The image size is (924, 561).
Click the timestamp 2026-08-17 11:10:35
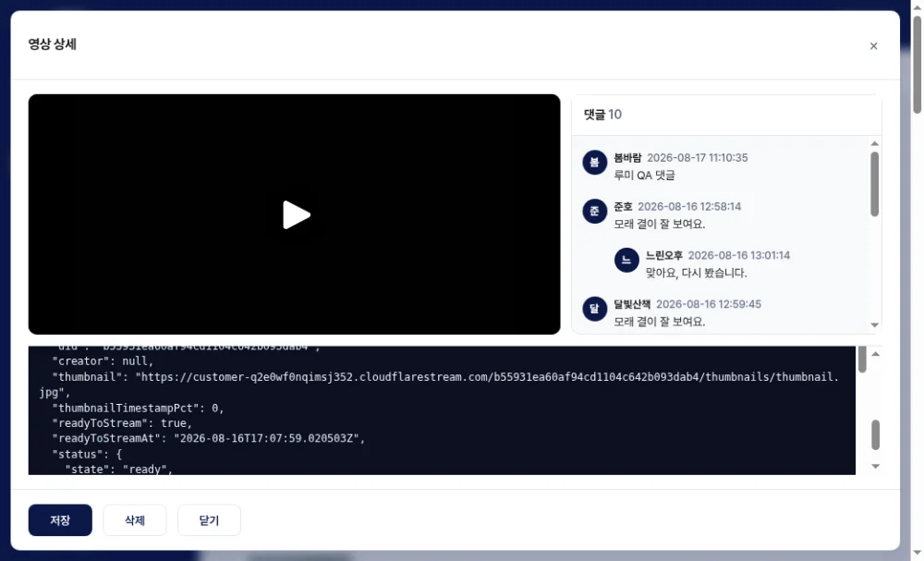click(x=697, y=157)
